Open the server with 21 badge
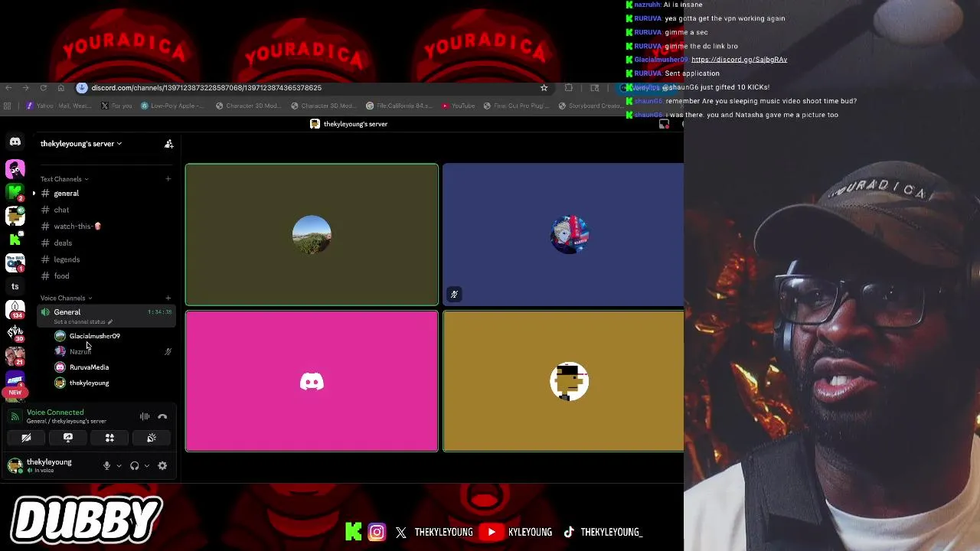Viewport: 980px width, 551px height. [15, 357]
